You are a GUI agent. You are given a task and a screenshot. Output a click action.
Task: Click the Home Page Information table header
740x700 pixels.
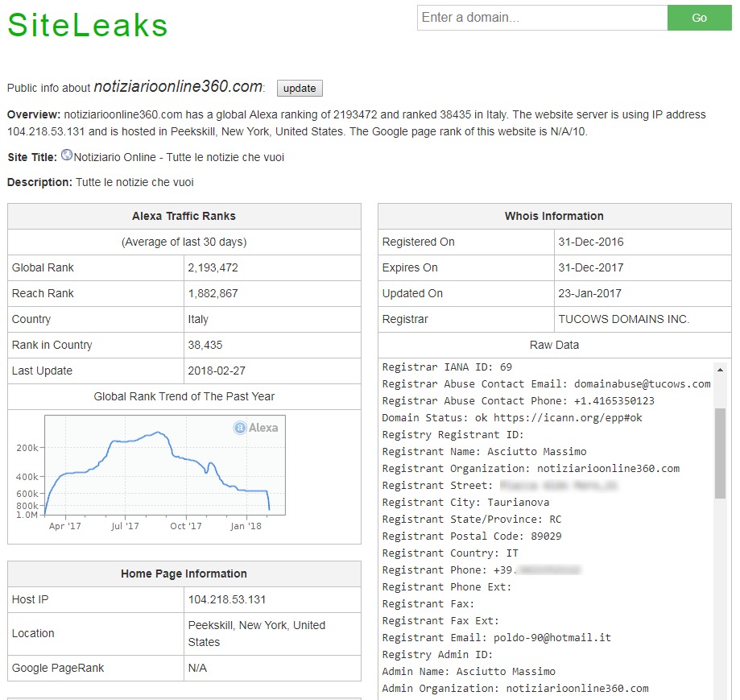tap(184, 574)
